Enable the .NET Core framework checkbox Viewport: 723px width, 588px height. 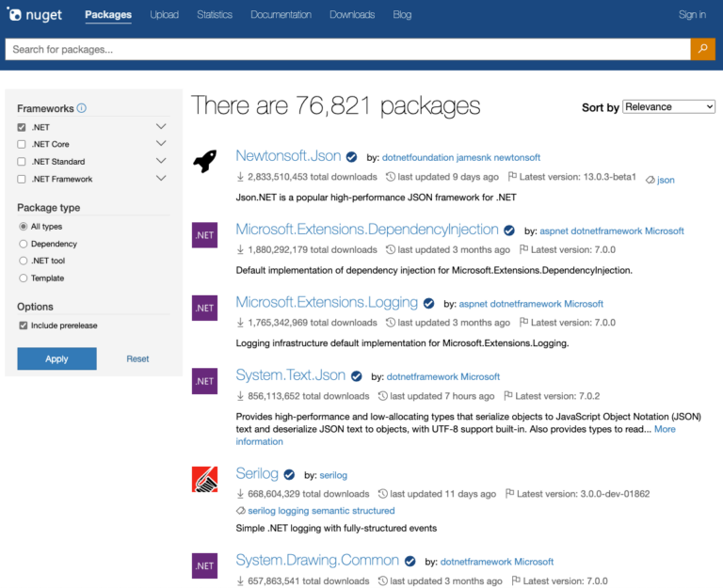tap(22, 144)
